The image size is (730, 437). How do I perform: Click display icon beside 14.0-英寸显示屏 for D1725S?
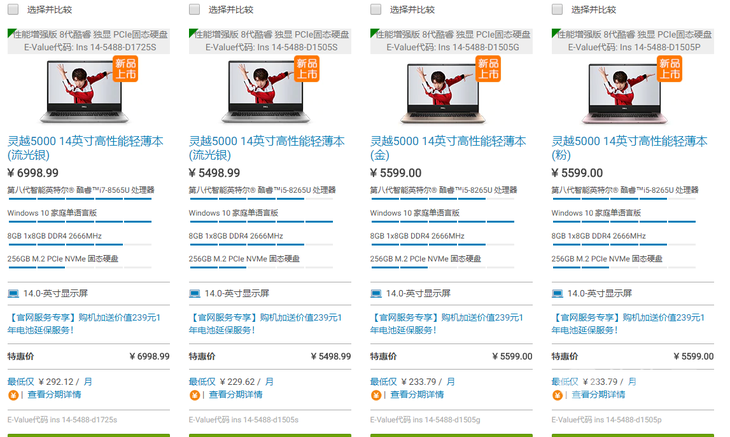pos(13,294)
